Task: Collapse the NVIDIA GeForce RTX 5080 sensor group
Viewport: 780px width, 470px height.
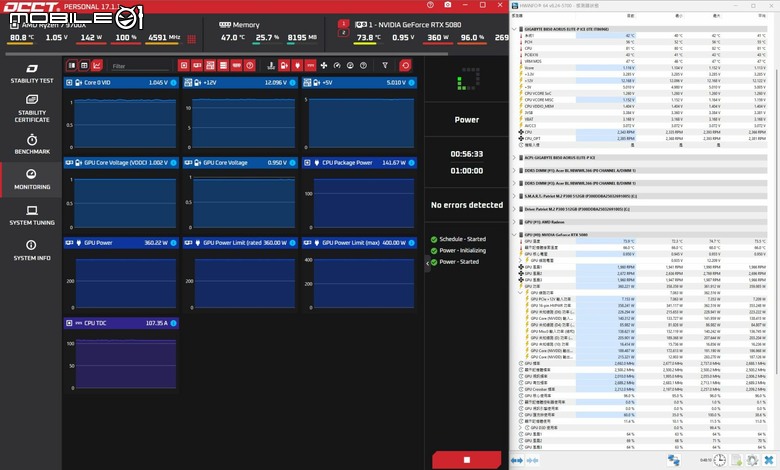Action: click(514, 235)
